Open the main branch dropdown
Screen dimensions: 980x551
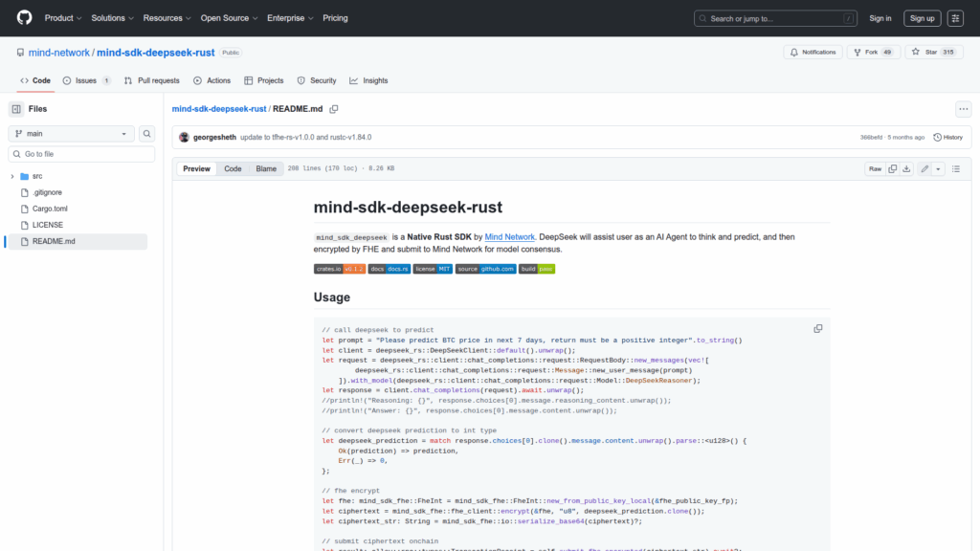click(x=72, y=134)
